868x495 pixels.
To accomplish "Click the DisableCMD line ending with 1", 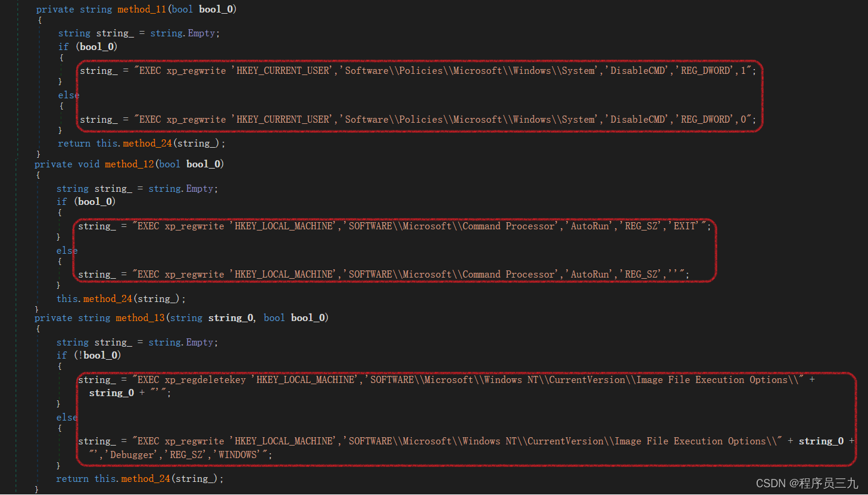I will [x=418, y=71].
